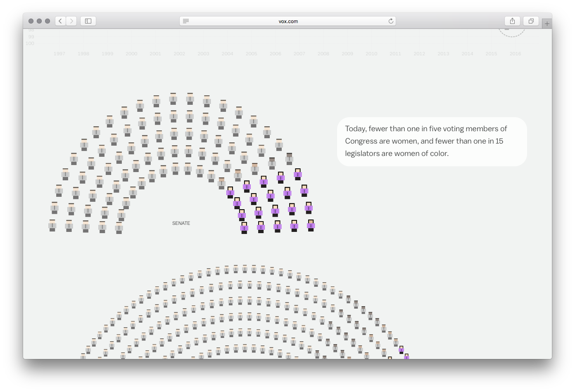This screenshot has width=575, height=392.
Task: Open the Share sheet
Action: tap(512, 21)
